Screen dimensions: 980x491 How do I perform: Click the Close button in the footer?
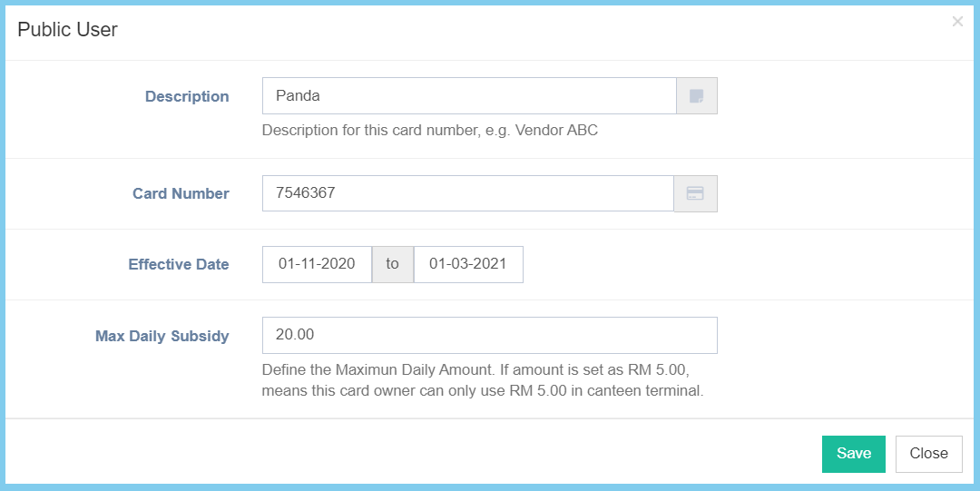pyautogui.click(x=928, y=454)
